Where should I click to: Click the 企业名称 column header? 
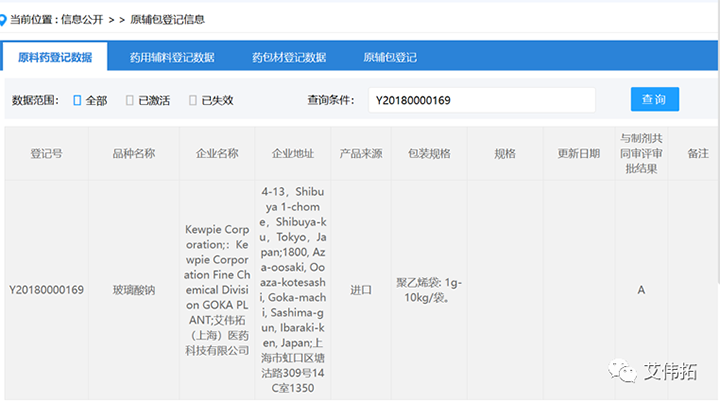point(217,154)
